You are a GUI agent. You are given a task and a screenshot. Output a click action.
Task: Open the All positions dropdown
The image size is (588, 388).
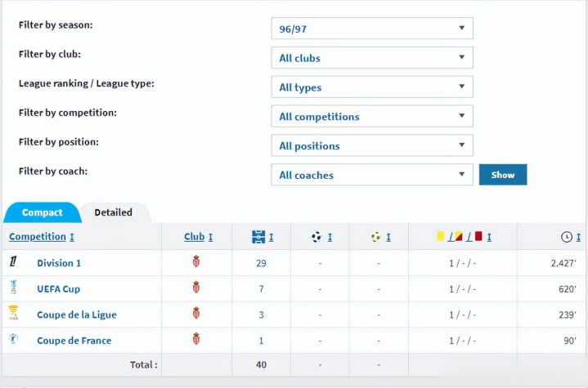click(x=372, y=145)
